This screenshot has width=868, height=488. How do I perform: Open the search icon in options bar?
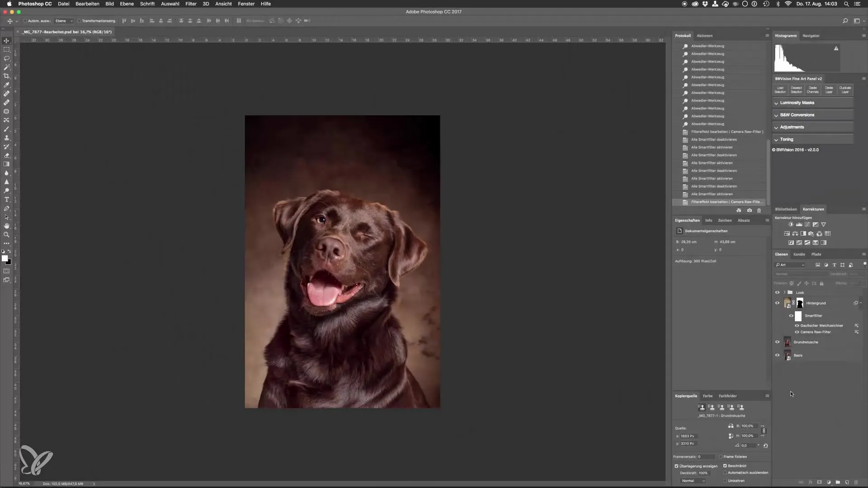click(845, 21)
